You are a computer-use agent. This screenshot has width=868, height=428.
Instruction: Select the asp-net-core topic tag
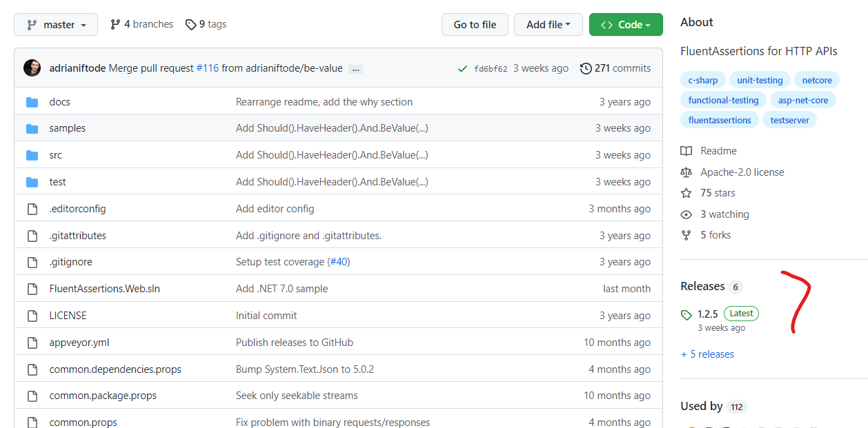coord(803,100)
